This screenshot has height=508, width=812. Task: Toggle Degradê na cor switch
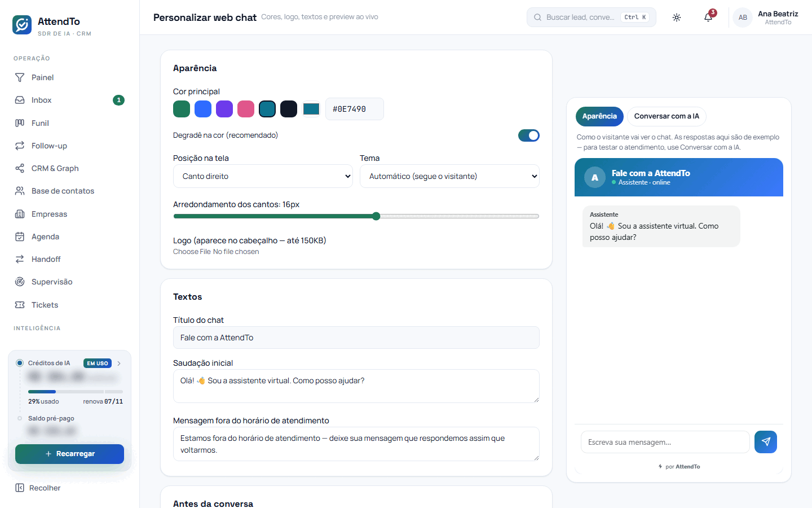coord(529,135)
